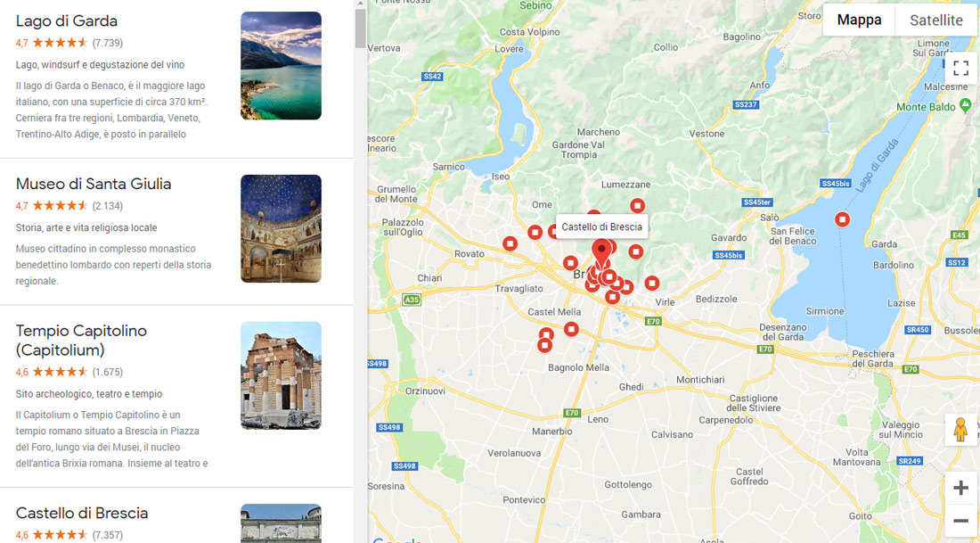Click the A35 motorway shield
980x543 pixels.
412,300
